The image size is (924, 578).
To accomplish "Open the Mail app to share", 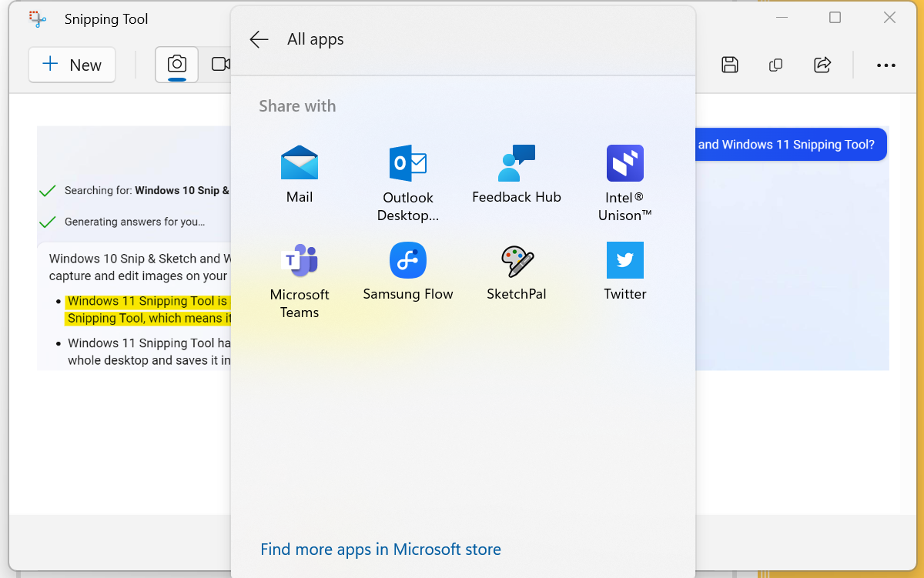I will tap(300, 174).
